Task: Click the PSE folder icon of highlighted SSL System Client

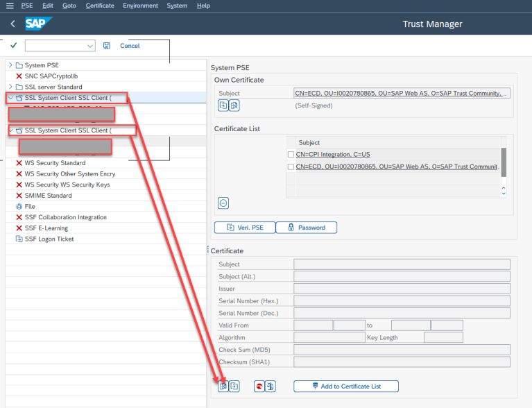Action: (x=19, y=98)
